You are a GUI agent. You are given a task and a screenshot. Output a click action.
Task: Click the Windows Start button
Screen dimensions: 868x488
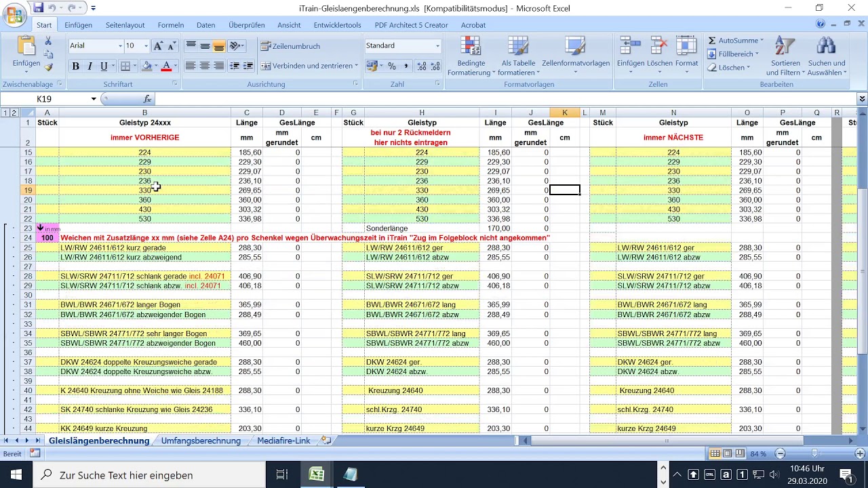[16, 474]
